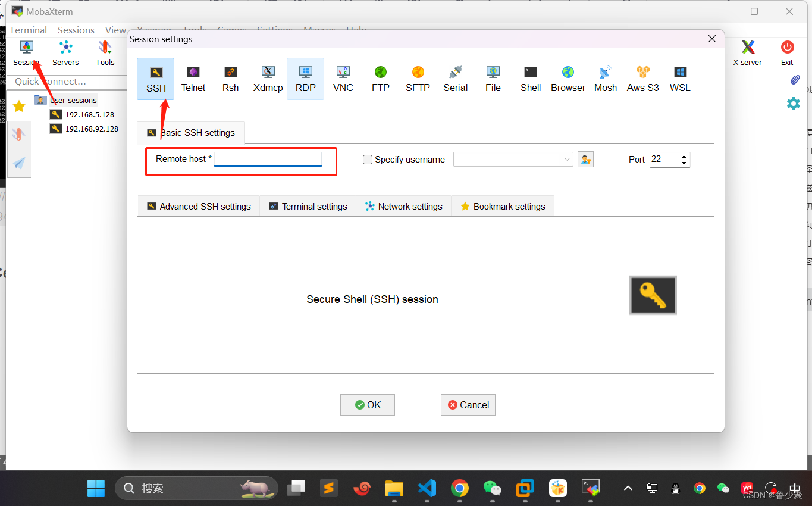Click the Quick connect search box
Screen dimensions: 812x506
click(68, 82)
